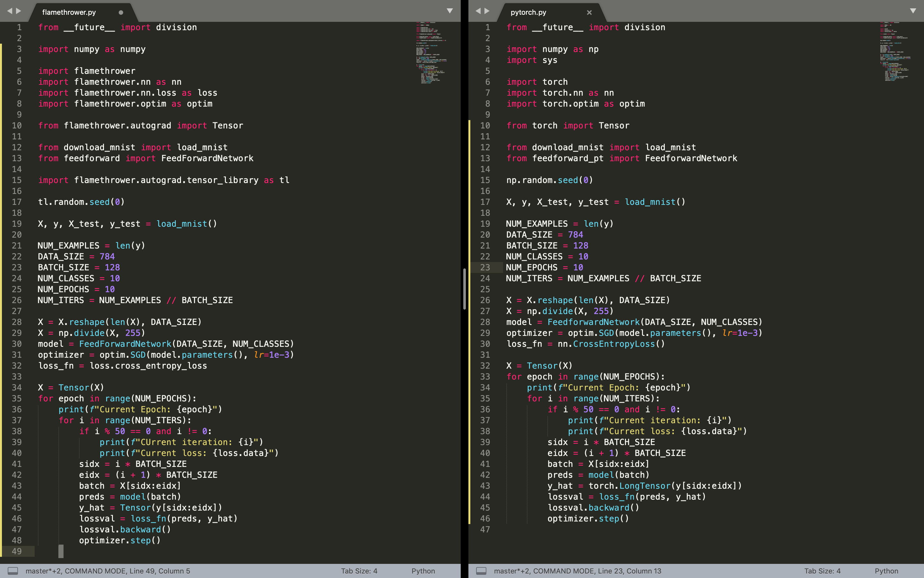
Task: Click 'tl.random.seed(0)' in flamethrower.py
Action: coord(81,202)
